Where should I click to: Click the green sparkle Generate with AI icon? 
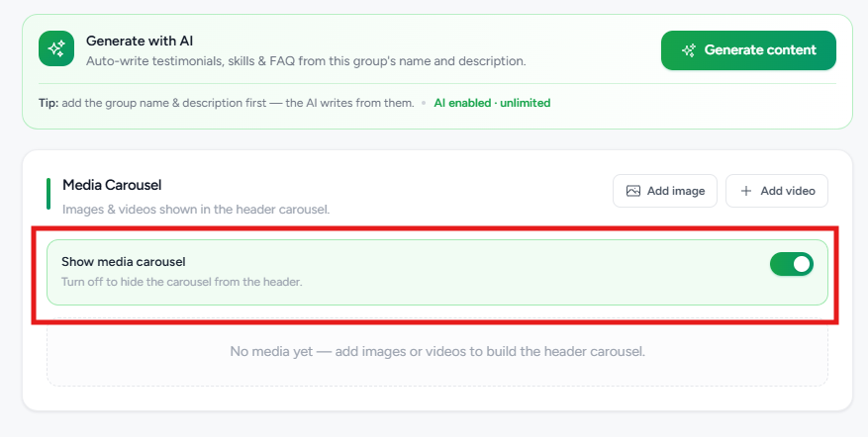tap(56, 48)
